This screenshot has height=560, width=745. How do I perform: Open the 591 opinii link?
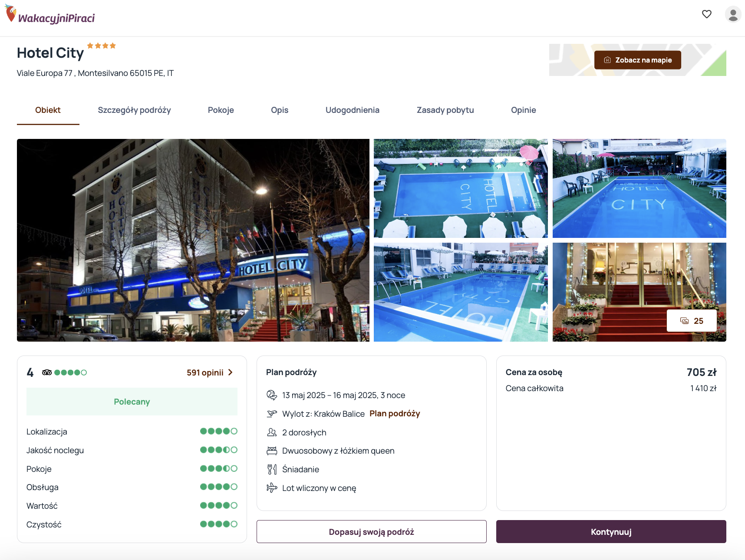point(205,372)
